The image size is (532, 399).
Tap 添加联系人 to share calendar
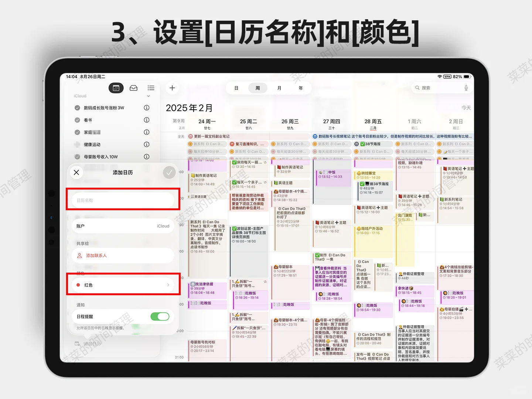[x=123, y=256]
